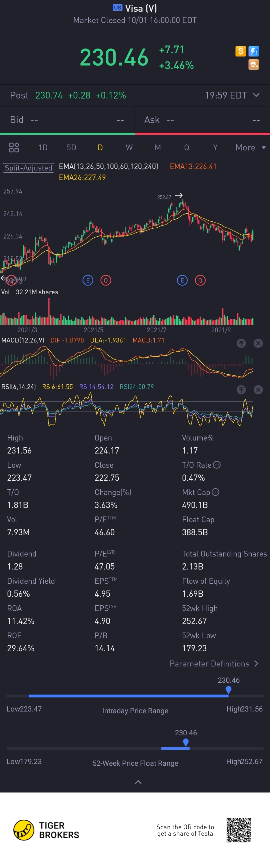The image size is (270, 868).
Task: Tap the EMA13:226.41 value
Action: tap(193, 166)
